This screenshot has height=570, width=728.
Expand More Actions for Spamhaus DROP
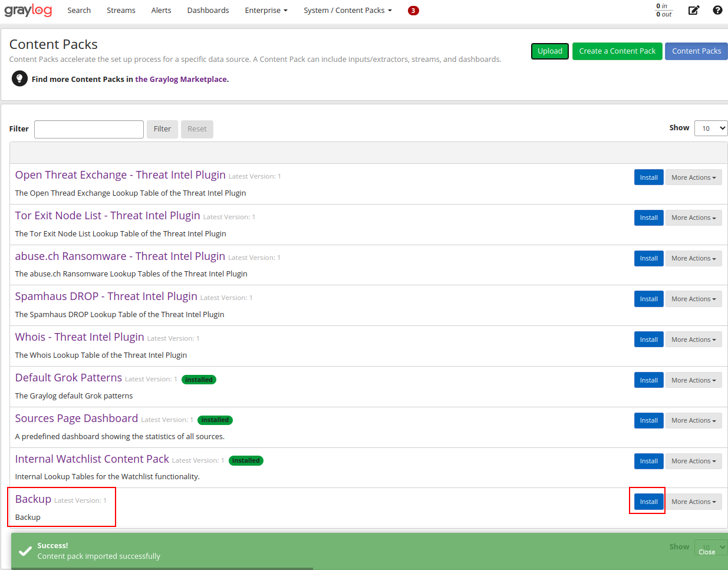pyautogui.click(x=693, y=299)
